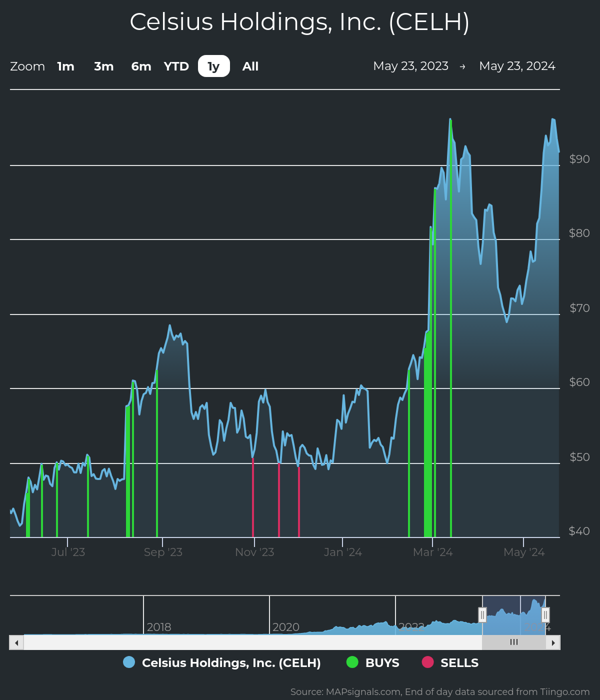Click the green BUYS legend dot
This screenshot has height=700, width=600.
click(x=353, y=662)
